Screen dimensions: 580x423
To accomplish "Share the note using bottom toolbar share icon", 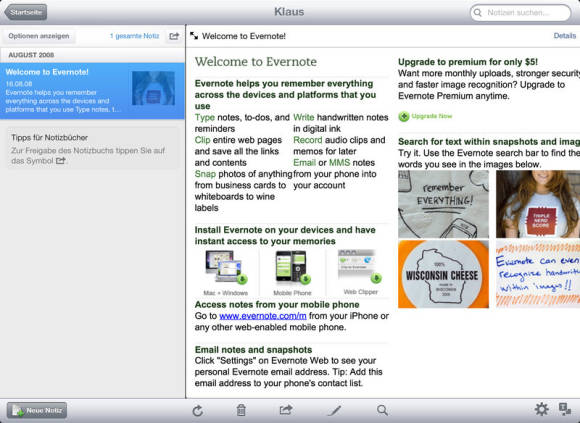I will pyautogui.click(x=286, y=410).
